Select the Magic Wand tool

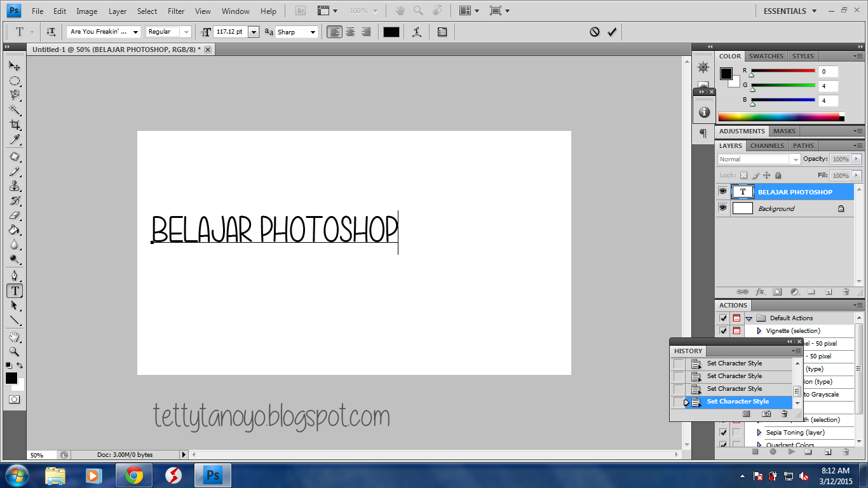(x=14, y=110)
